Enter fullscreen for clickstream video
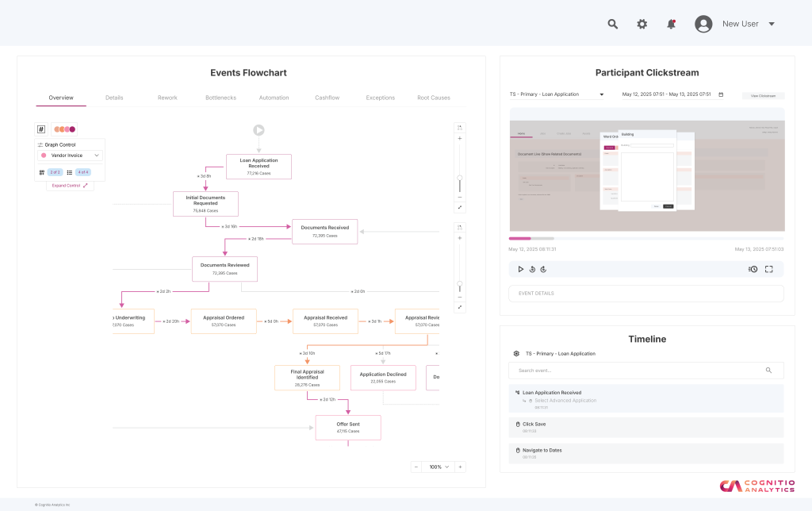Image resolution: width=812 pixels, height=511 pixels. (769, 269)
